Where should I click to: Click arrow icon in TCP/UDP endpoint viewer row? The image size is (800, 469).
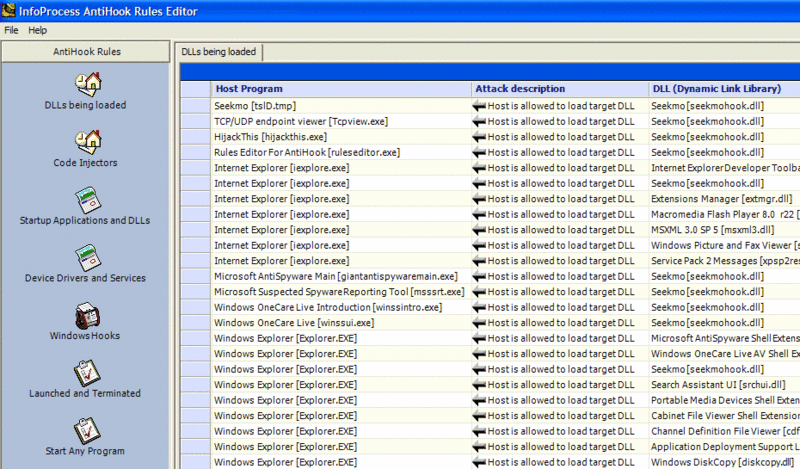click(479, 121)
